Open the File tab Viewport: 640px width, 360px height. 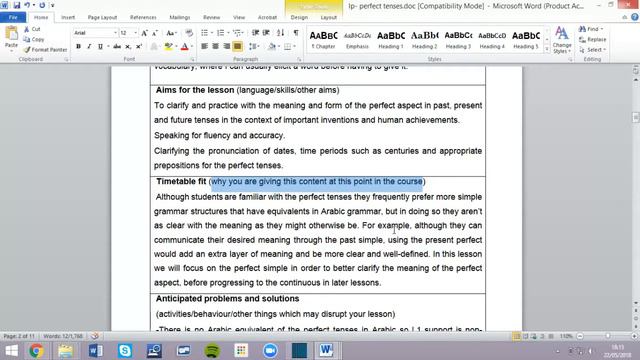click(x=13, y=17)
